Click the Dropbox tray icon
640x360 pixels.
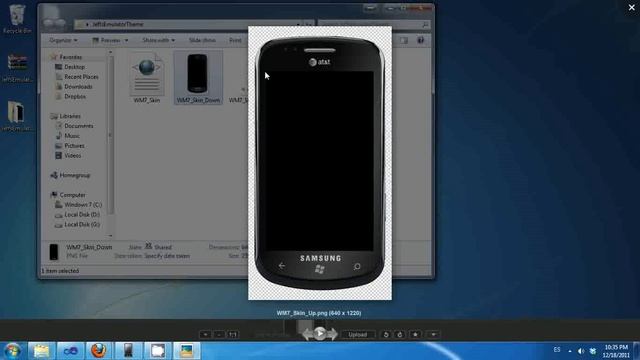point(593,351)
